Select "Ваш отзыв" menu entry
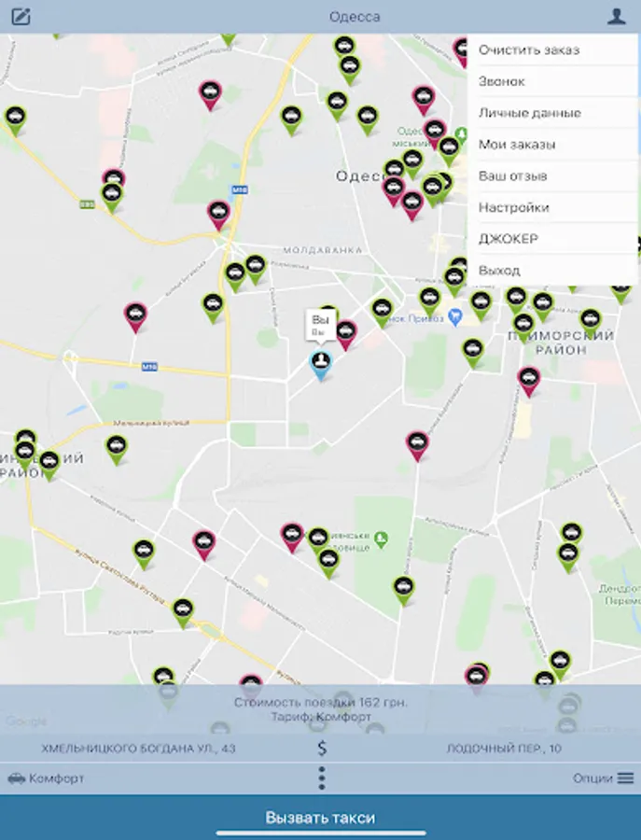This screenshot has height=840, width=641. pyautogui.click(x=553, y=176)
